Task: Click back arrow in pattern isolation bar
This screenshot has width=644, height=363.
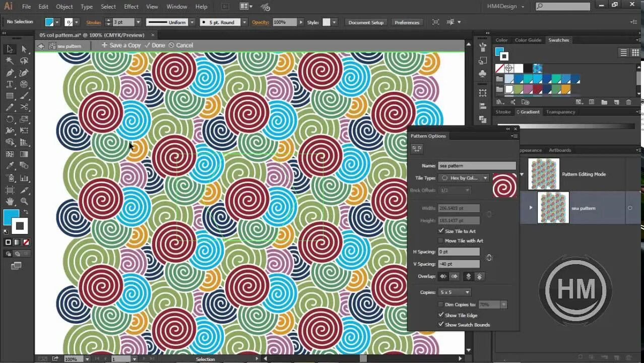Action: tap(41, 46)
